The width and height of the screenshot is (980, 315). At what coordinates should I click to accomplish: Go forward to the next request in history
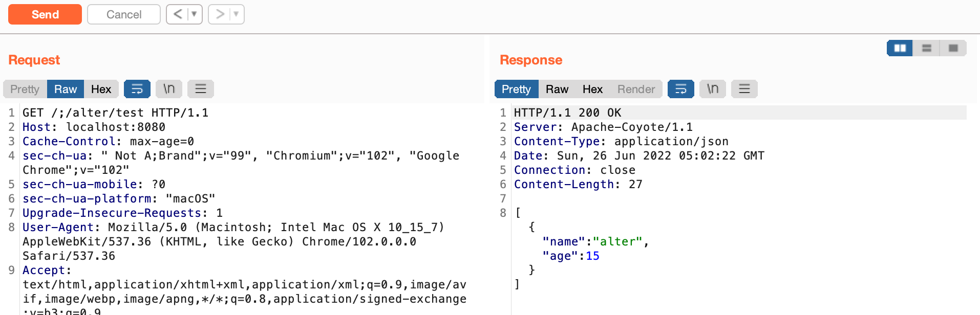[x=220, y=14]
